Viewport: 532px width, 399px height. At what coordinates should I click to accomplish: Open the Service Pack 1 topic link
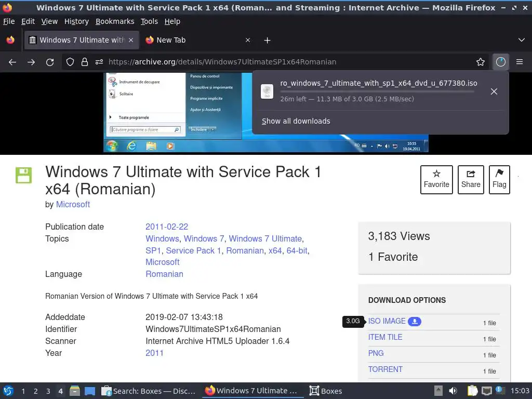click(x=193, y=250)
